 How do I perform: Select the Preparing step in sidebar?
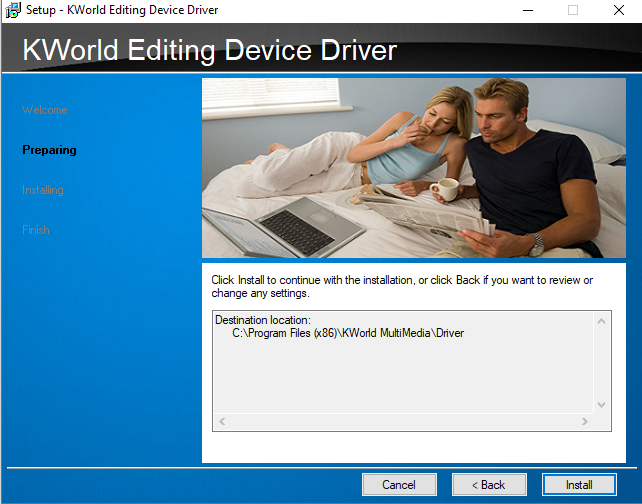[x=49, y=150]
